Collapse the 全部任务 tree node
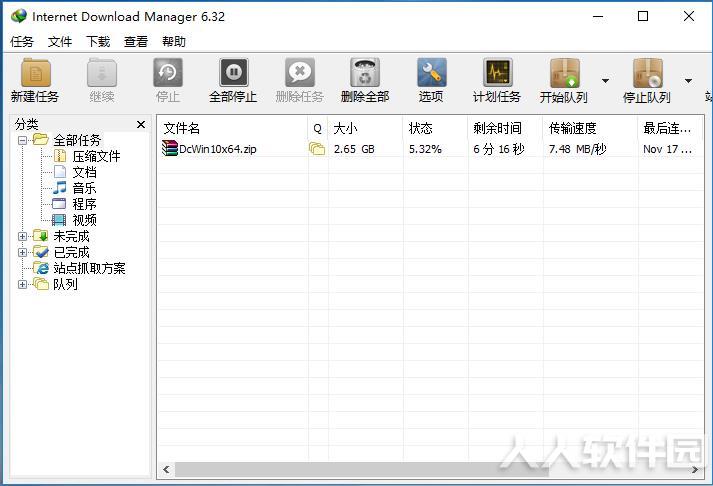Viewport: 713px width, 486px height. pyautogui.click(x=22, y=140)
